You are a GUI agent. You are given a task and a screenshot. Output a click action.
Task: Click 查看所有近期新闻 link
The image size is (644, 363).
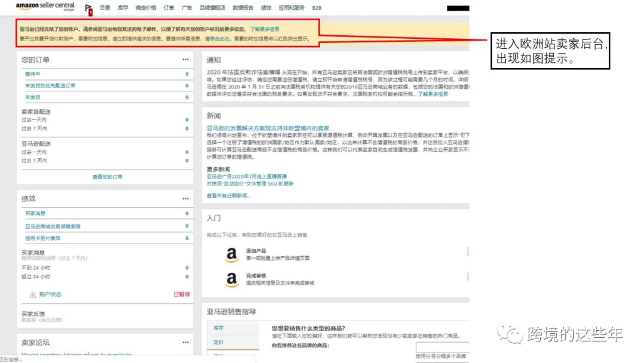228,196
